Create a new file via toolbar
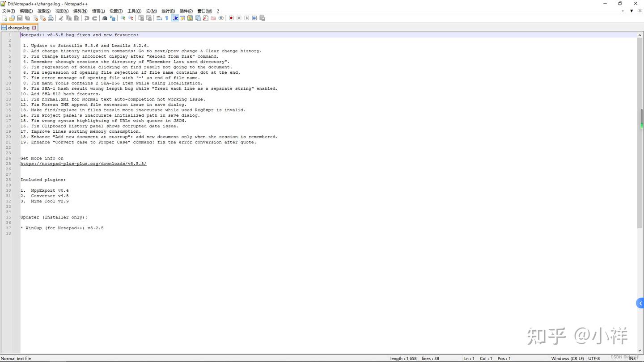This screenshot has height=362, width=644. coord(4,18)
